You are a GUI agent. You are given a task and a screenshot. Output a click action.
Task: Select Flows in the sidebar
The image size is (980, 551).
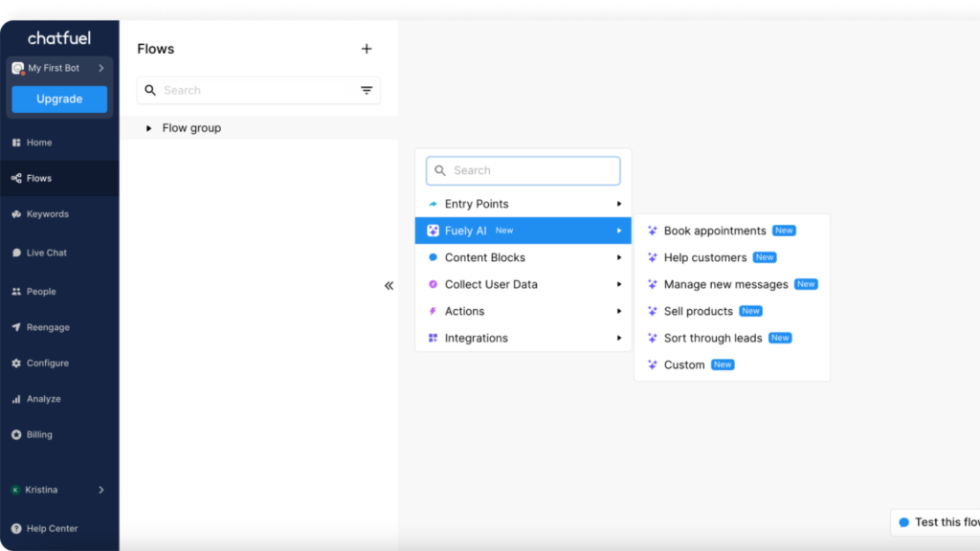(x=59, y=178)
